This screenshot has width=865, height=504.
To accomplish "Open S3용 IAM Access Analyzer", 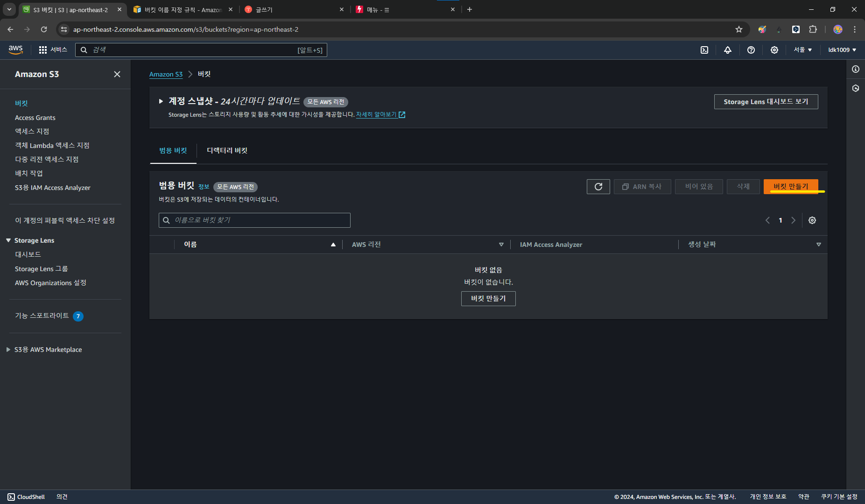I will (x=53, y=188).
